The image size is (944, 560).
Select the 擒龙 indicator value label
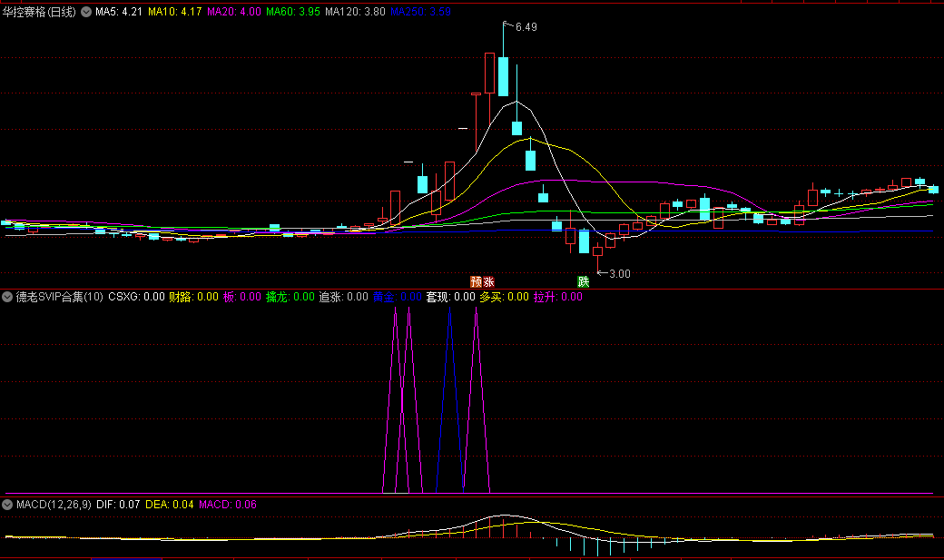(x=290, y=297)
